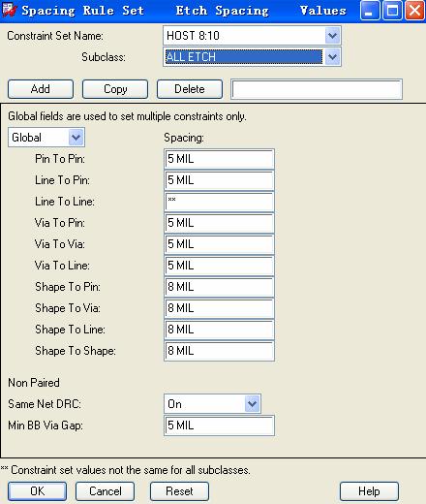Screen dimensions: 426x504
Task: Select the Shape To Shape spacing field
Action: tap(219, 351)
